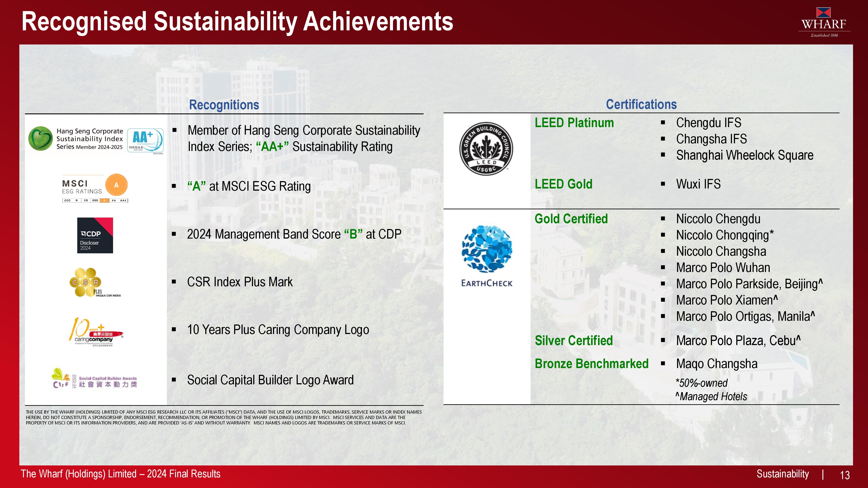Click the footer The Wharf (Holdings) Limited text
This screenshot has height=488, width=868.
coord(120,474)
